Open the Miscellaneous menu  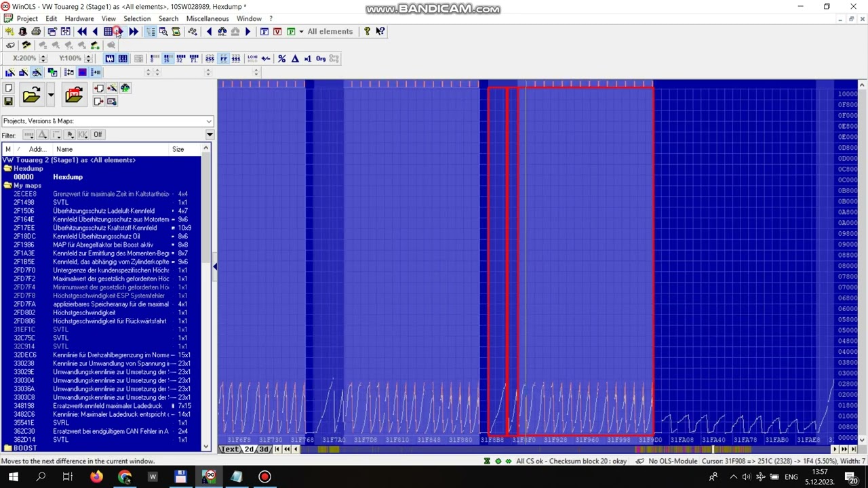point(208,18)
